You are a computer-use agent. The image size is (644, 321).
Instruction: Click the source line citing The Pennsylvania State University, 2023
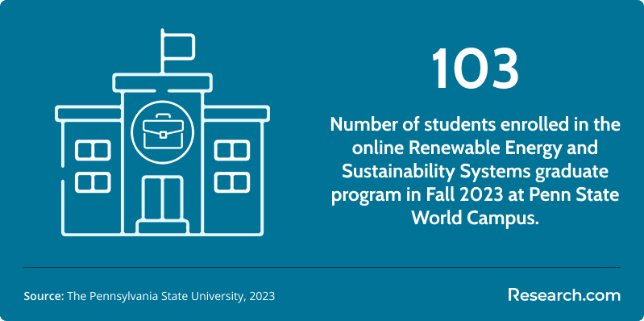pos(149,296)
